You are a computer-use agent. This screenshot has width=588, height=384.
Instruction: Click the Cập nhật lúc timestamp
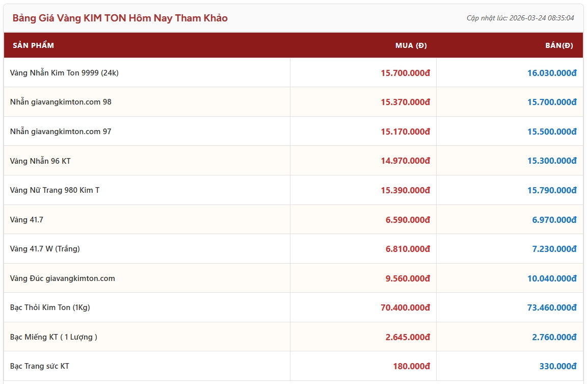(520, 18)
